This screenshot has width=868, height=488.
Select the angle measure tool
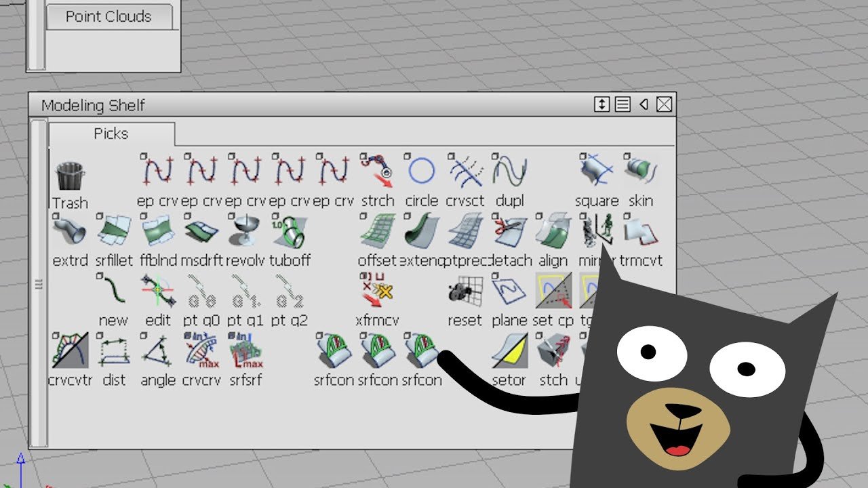158,350
